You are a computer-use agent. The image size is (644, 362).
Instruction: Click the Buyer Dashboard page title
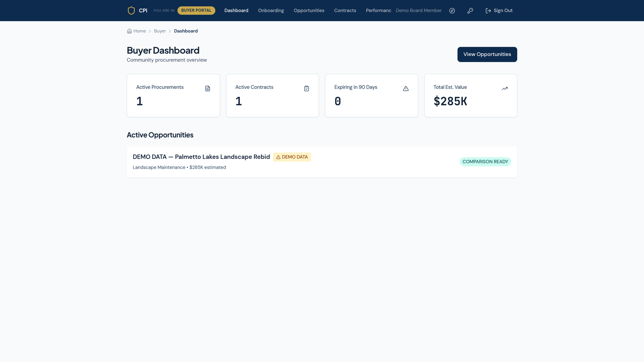[x=163, y=50]
